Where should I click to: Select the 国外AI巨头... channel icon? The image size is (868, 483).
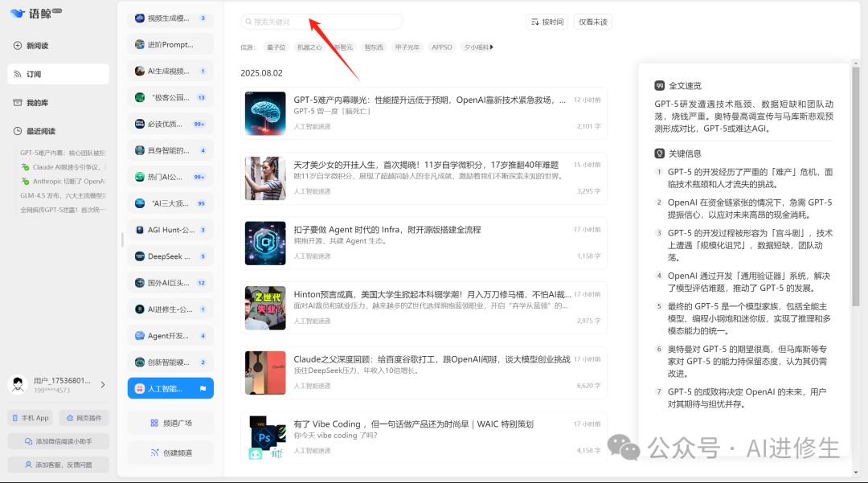pyautogui.click(x=140, y=283)
